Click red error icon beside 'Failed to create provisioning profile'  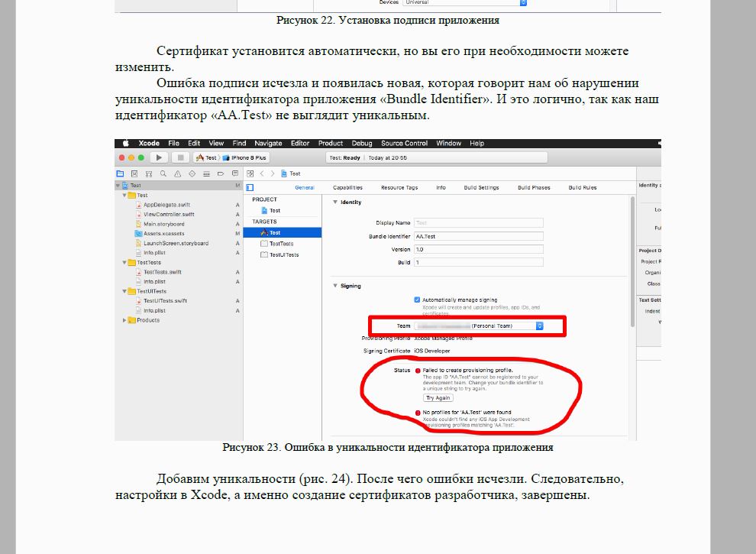click(x=418, y=371)
